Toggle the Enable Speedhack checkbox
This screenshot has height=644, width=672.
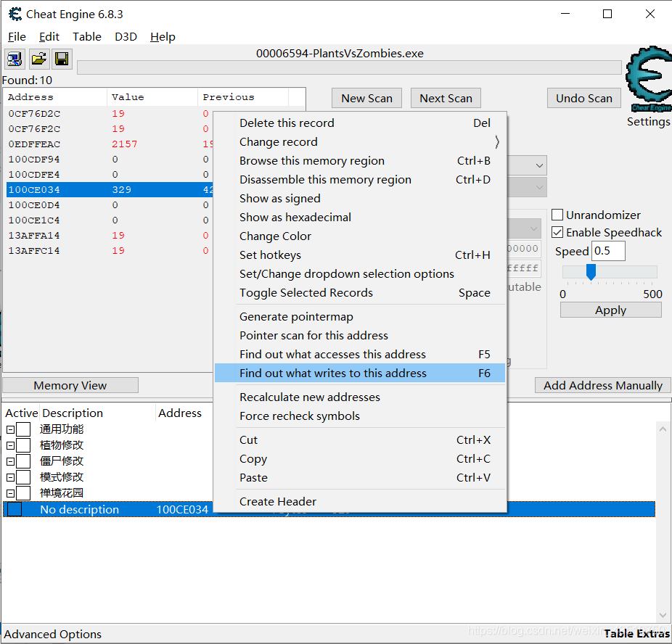(x=557, y=232)
